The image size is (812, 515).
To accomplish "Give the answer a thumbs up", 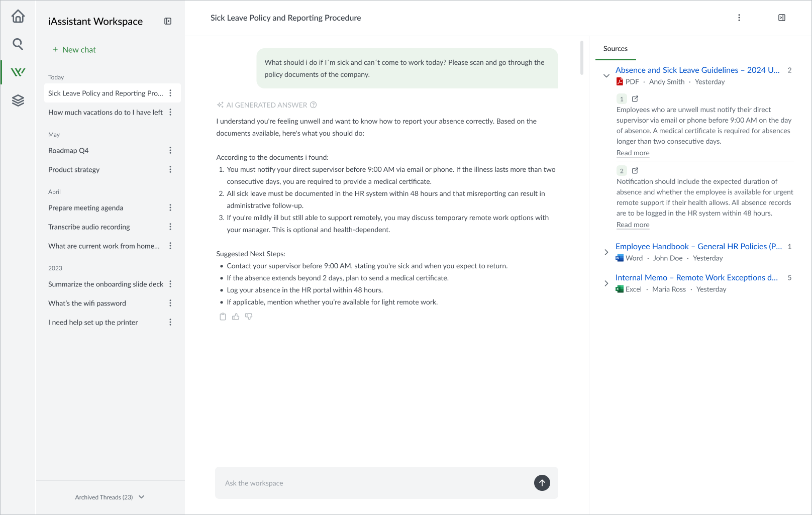I will [x=236, y=317].
